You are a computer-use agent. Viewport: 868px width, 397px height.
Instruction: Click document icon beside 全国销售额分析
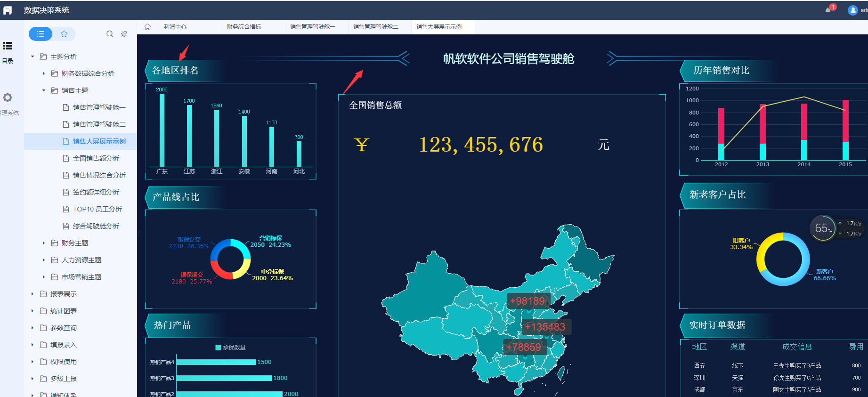[x=66, y=158]
